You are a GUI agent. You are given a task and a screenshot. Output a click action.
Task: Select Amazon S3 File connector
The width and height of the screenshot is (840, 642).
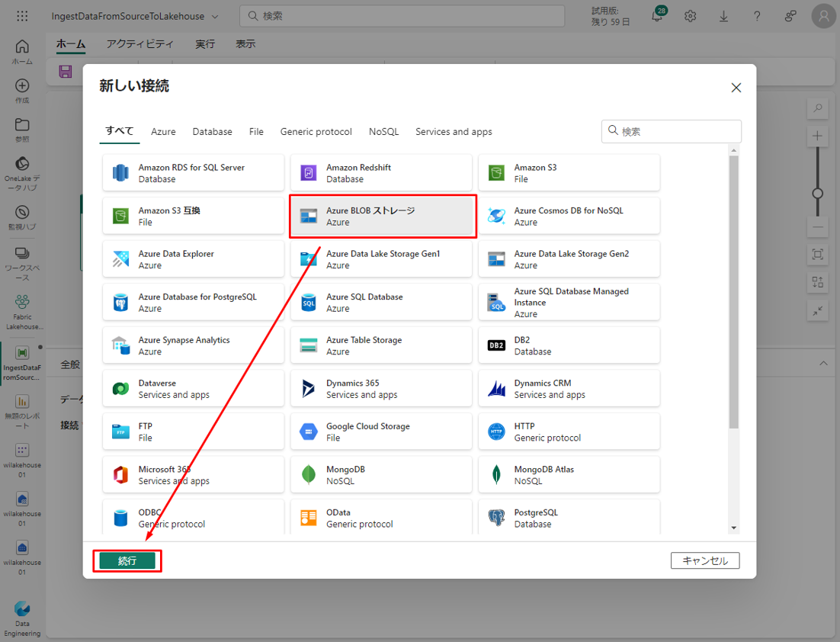(x=569, y=173)
